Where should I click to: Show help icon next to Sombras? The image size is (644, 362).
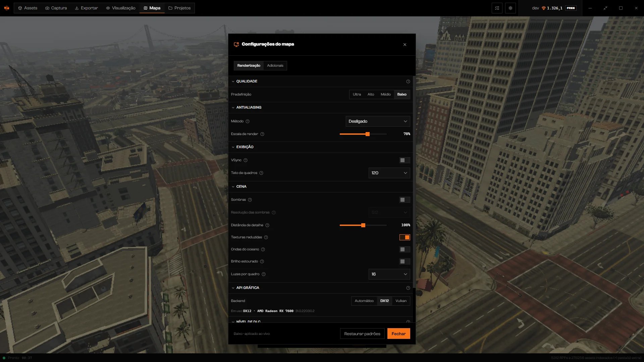click(x=250, y=200)
